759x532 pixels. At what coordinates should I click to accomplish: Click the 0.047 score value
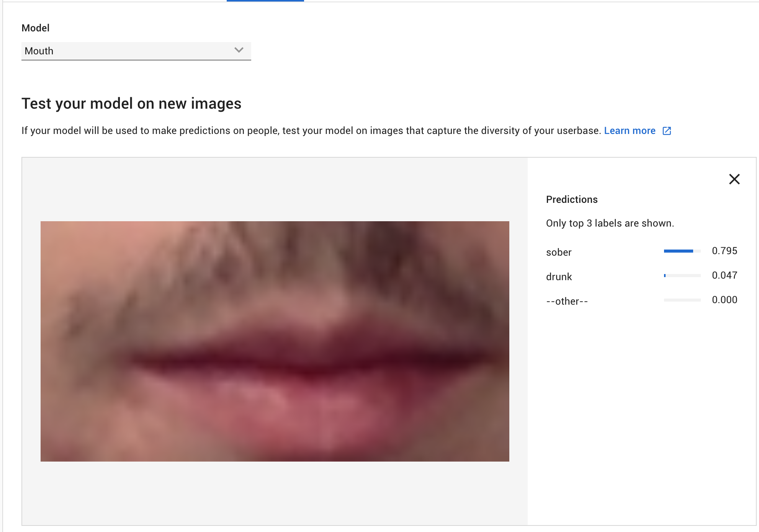click(x=724, y=275)
